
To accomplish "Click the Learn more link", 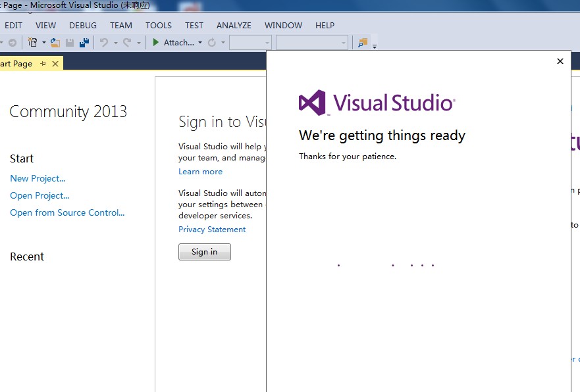I will coord(201,172).
